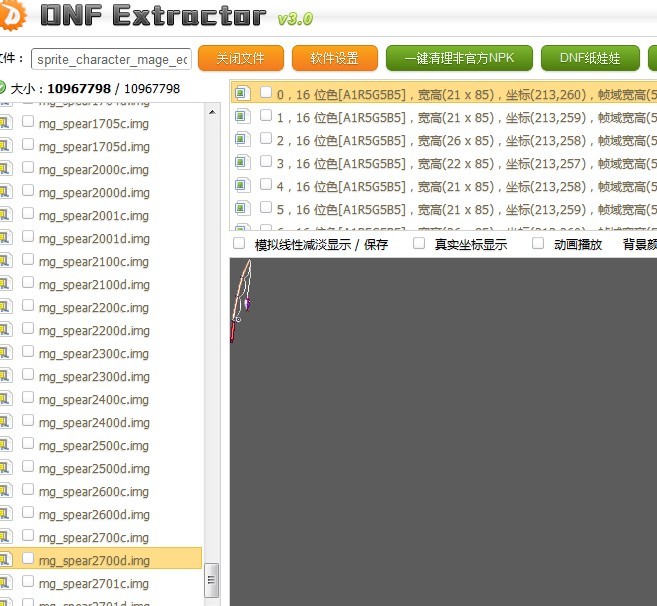
Task: Click the frame icon of row 2
Action: pyautogui.click(x=241, y=139)
